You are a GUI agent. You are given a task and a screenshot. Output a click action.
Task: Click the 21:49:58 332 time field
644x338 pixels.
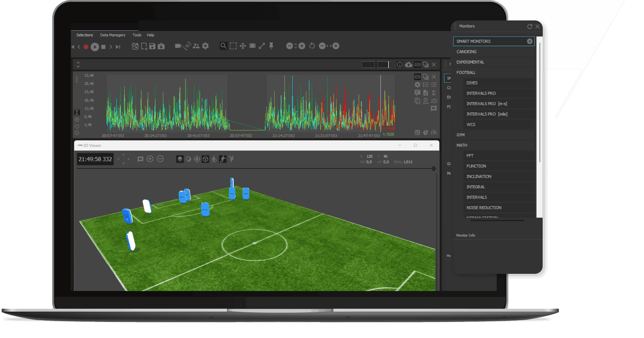pyautogui.click(x=95, y=159)
